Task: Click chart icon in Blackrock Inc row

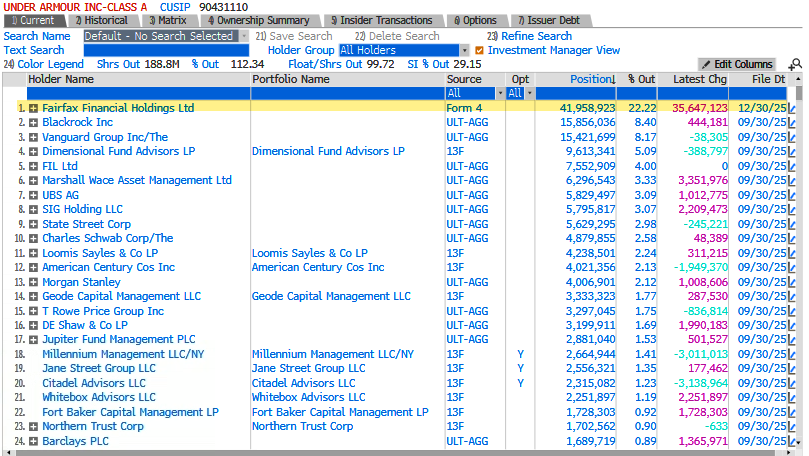Action: (x=792, y=122)
